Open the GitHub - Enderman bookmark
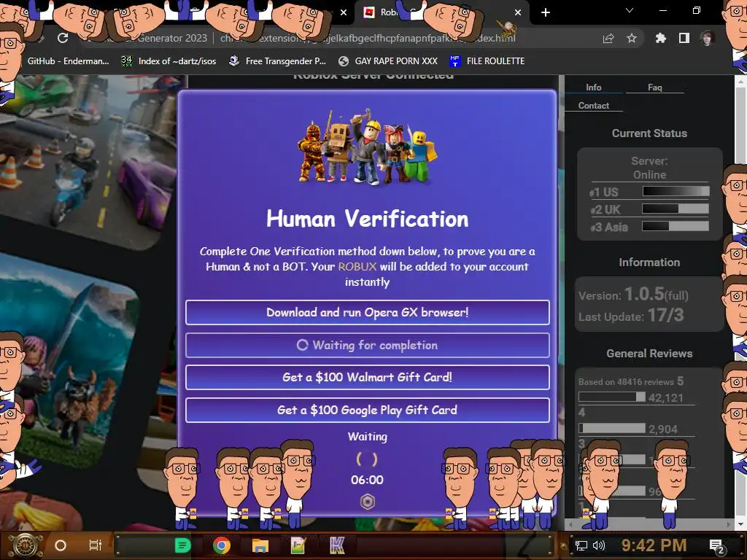This screenshot has height=560, width=747. [x=68, y=61]
